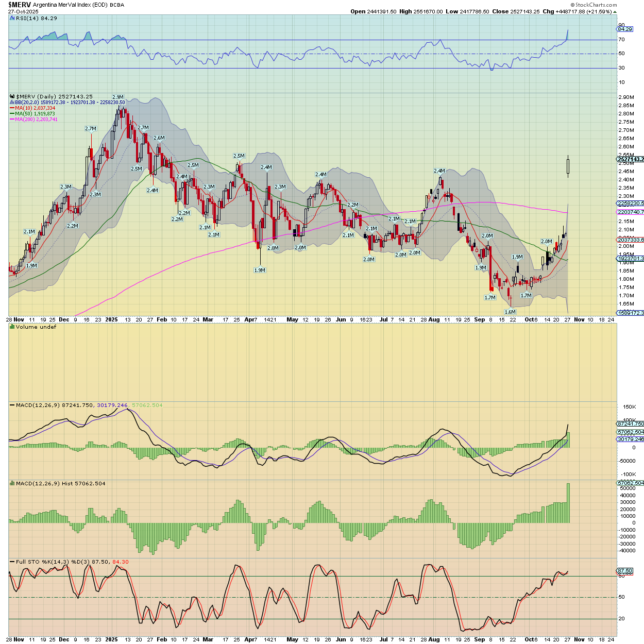
Task: Click the red MA(10) legend swatch
Action: 12,108
